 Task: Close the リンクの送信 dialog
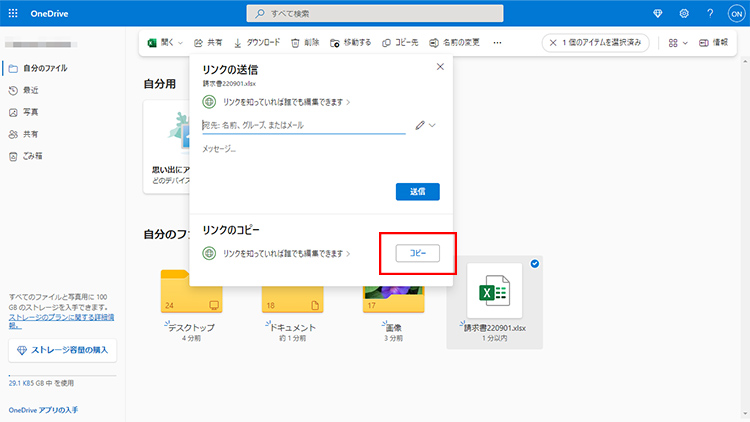click(440, 66)
